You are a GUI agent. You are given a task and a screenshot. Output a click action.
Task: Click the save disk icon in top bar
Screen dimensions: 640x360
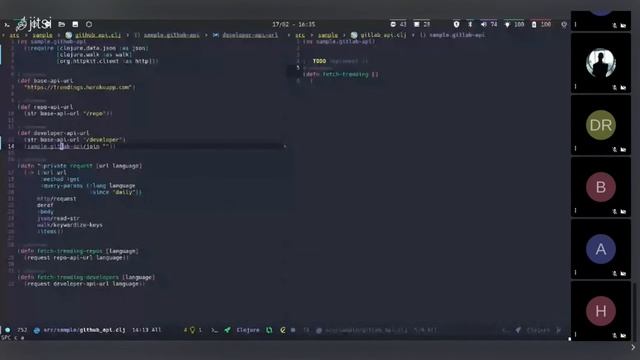coord(75,24)
